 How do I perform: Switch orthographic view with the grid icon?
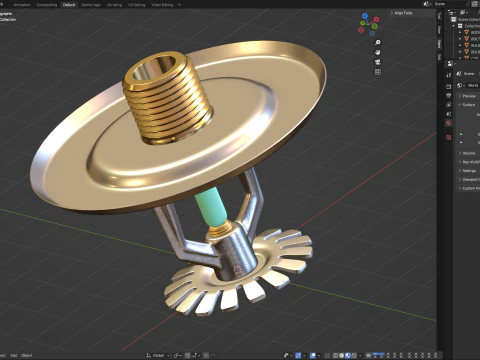pos(378,72)
